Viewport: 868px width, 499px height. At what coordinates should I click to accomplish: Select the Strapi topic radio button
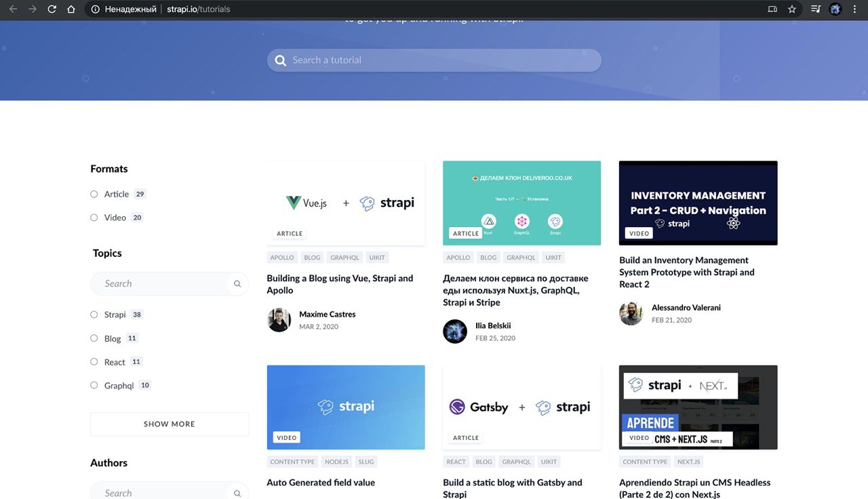click(x=94, y=315)
